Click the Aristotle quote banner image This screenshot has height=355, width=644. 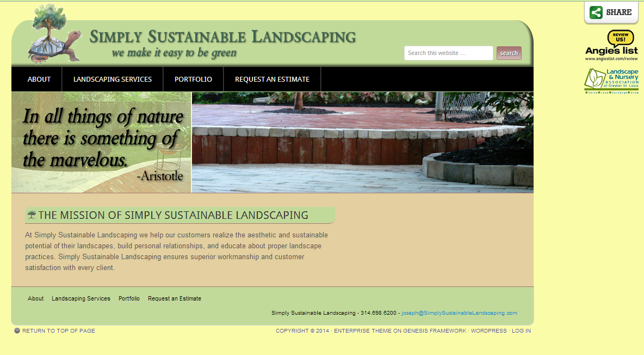(x=102, y=143)
